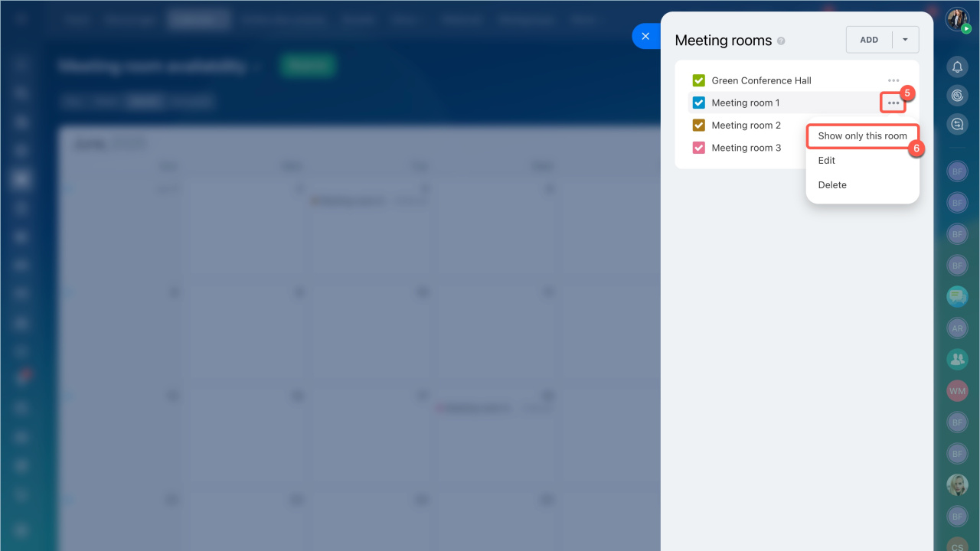
Task: Open the green people group chat icon
Action: pos(957,358)
